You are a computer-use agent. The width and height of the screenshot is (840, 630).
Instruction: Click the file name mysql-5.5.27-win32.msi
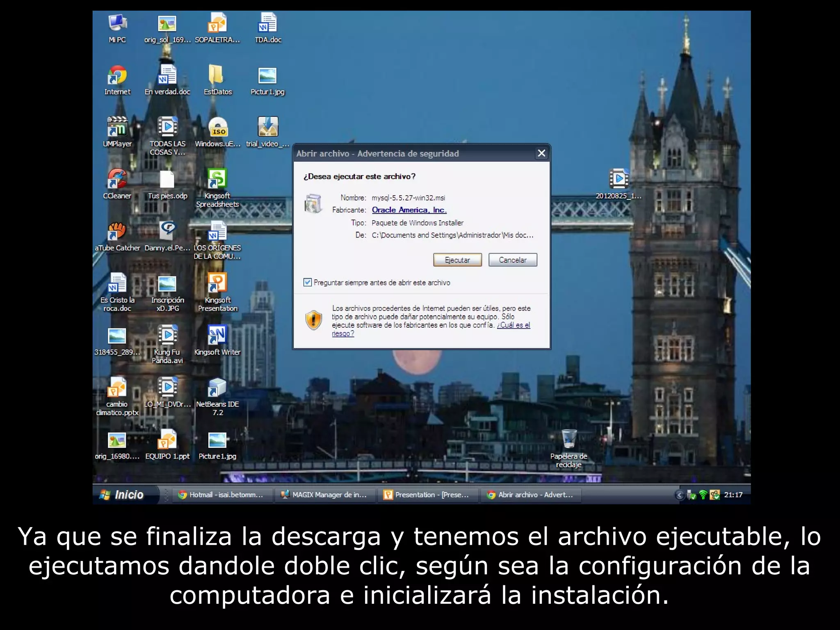(x=408, y=198)
